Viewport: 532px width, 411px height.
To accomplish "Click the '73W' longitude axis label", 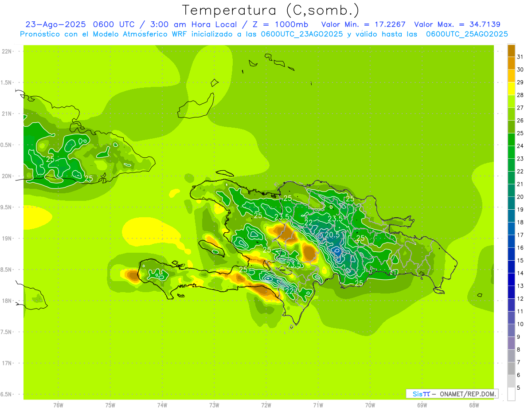I will (214, 405).
